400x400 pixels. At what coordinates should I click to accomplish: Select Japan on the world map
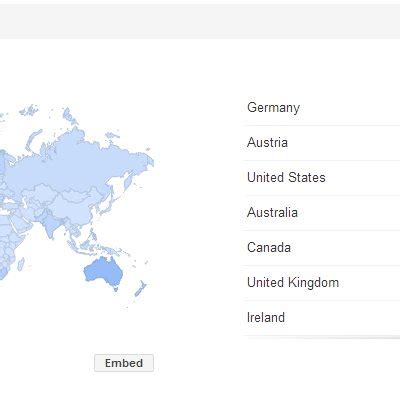(x=106, y=204)
